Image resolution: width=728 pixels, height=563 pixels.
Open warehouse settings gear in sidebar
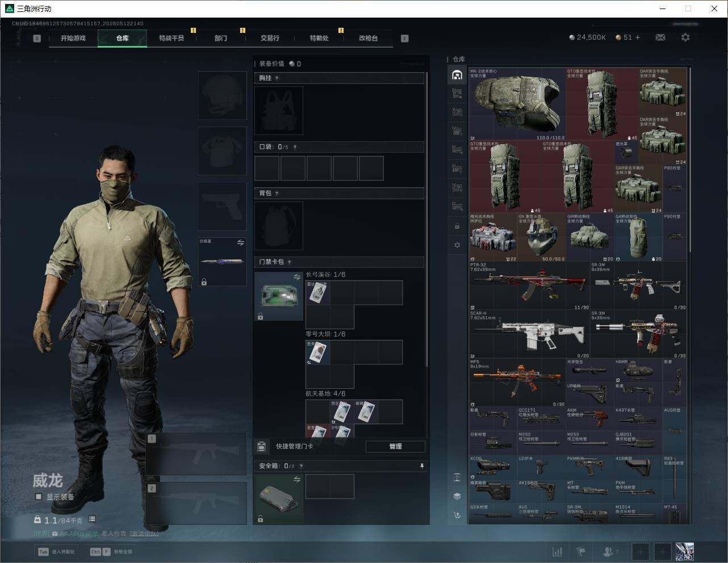[457, 245]
